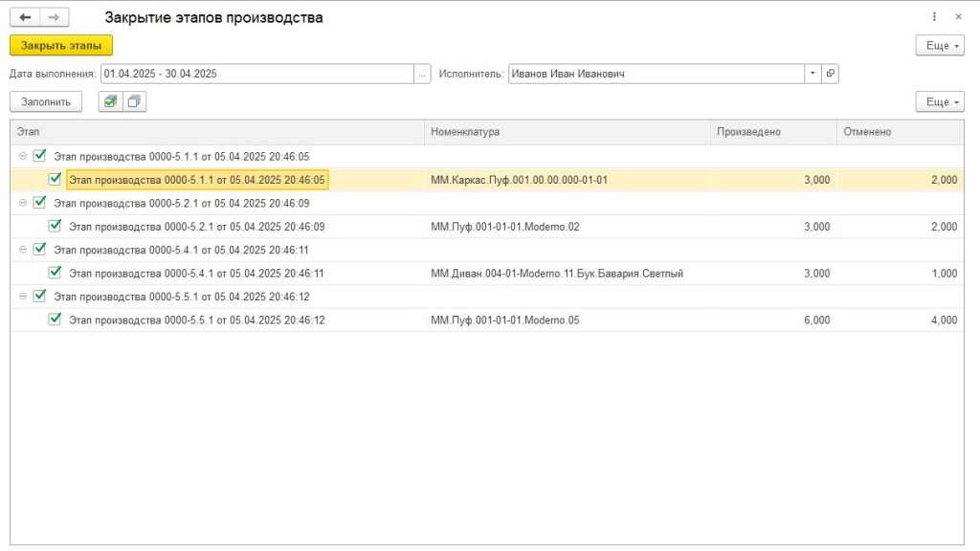This screenshot has width=980, height=551.
Task: Collapse the stage 0000-5.4.1 group
Action: point(23,250)
